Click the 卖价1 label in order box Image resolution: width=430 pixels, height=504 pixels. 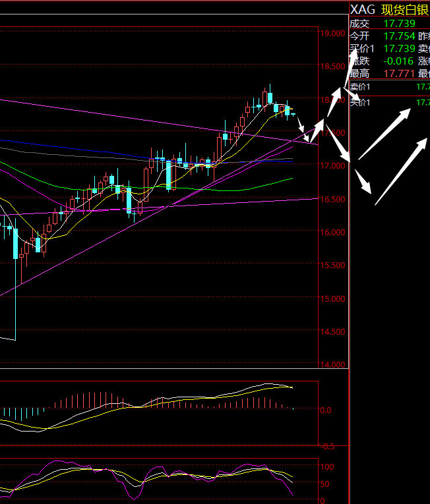(360, 87)
